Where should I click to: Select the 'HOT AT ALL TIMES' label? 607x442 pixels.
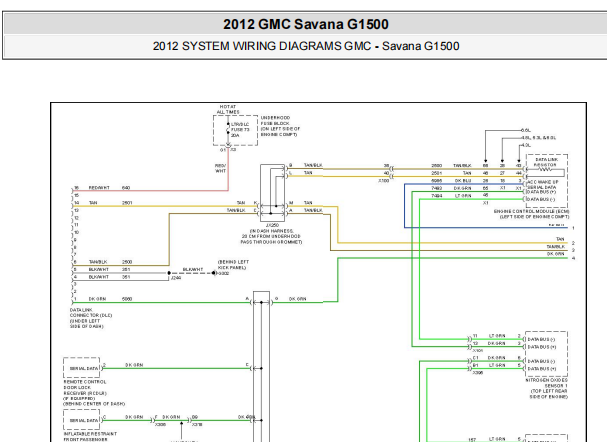(x=228, y=109)
